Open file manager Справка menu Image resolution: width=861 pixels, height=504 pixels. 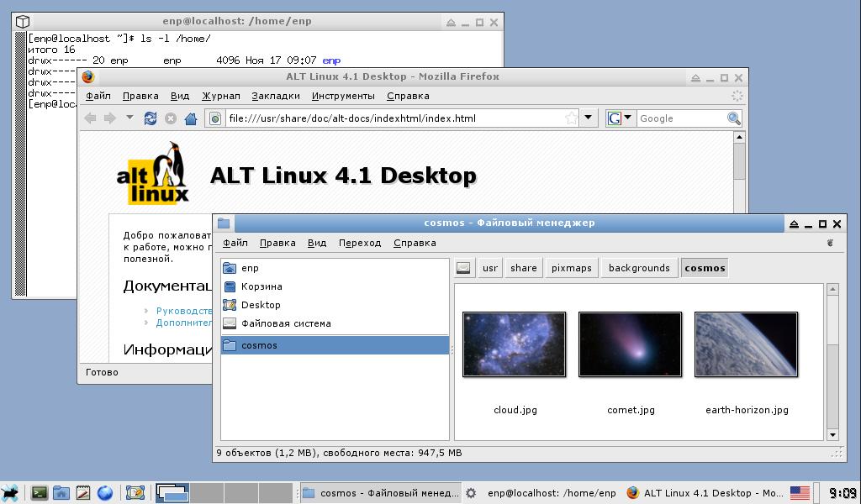(415, 243)
